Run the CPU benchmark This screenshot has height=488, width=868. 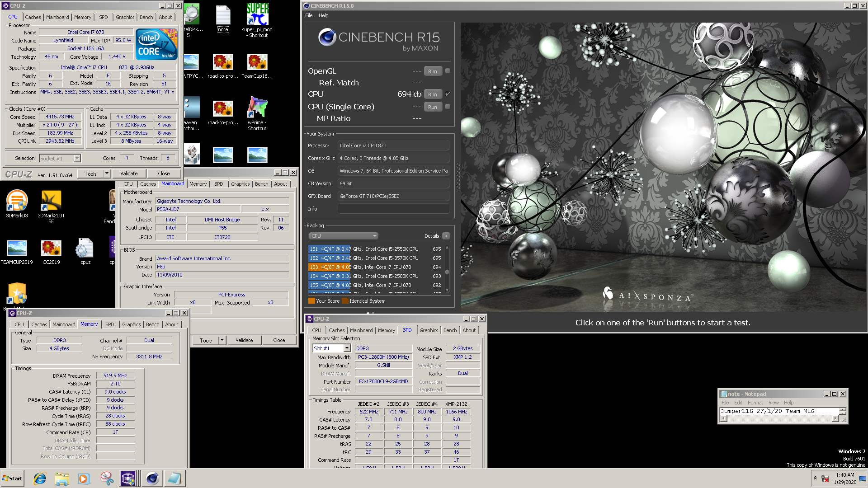click(x=433, y=94)
